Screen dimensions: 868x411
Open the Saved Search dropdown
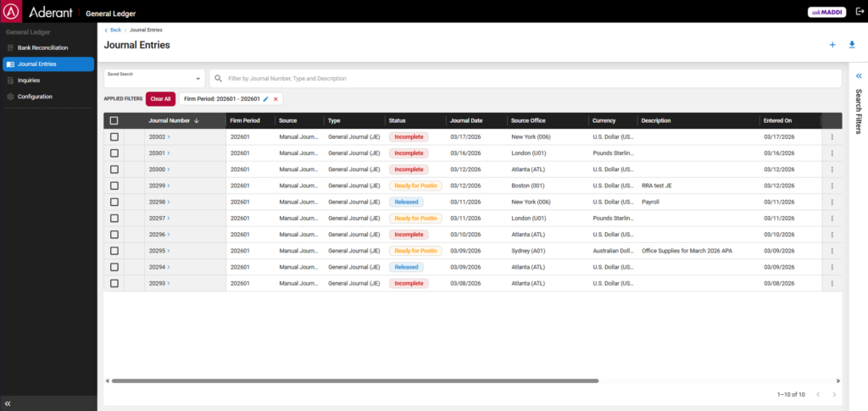154,78
